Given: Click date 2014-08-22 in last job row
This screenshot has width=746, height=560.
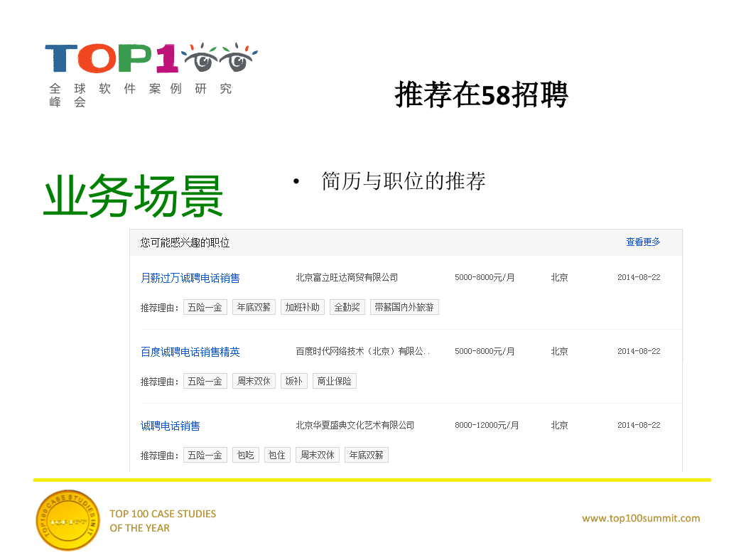Looking at the screenshot, I should click(639, 426).
